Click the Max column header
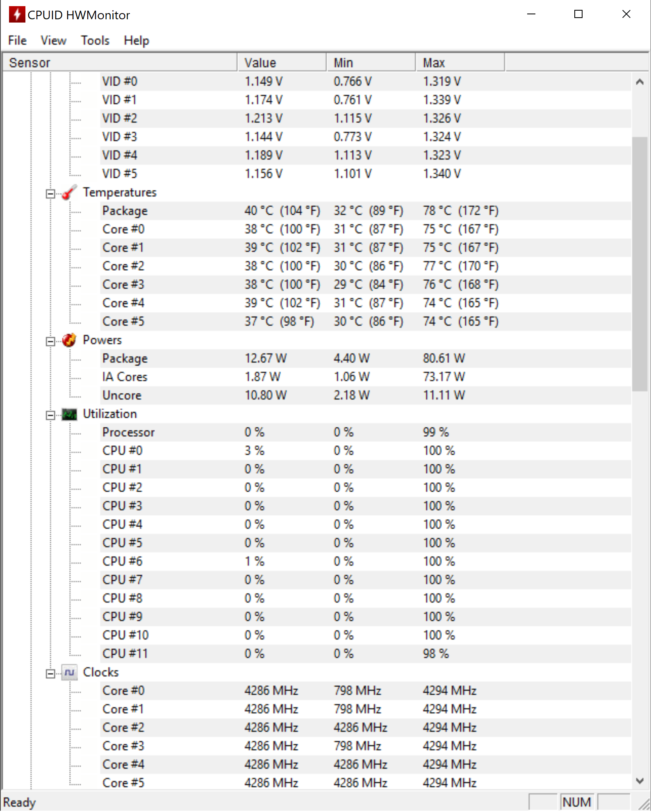 [x=460, y=63]
